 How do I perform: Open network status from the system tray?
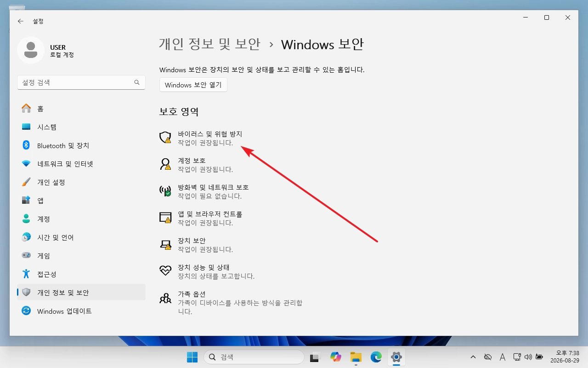[517, 357]
